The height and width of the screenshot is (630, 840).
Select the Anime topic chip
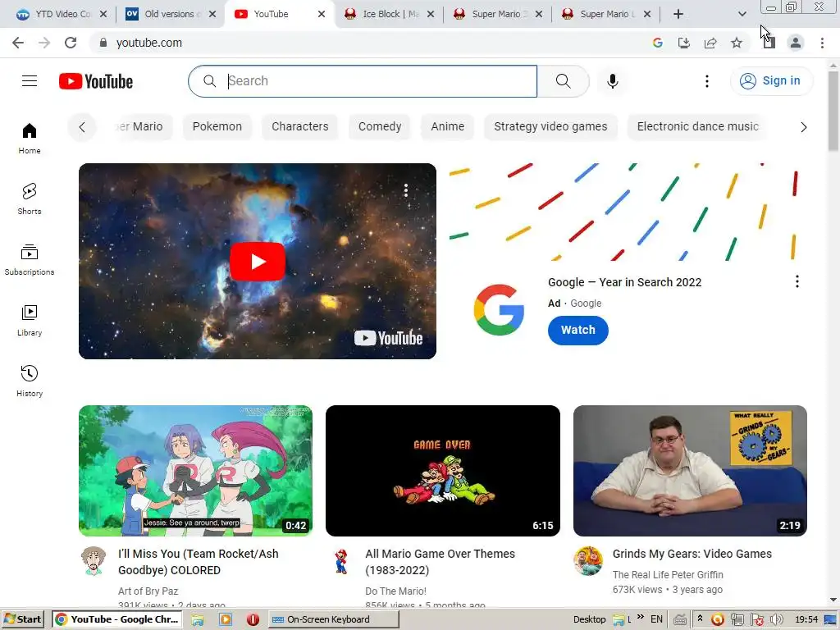tap(447, 126)
